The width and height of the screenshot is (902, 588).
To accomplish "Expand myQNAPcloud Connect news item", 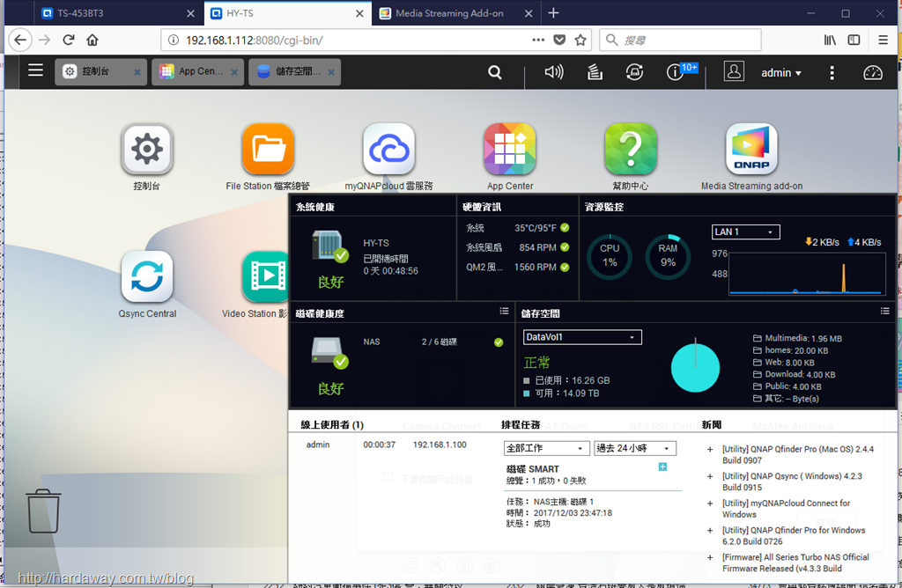I will [x=710, y=503].
